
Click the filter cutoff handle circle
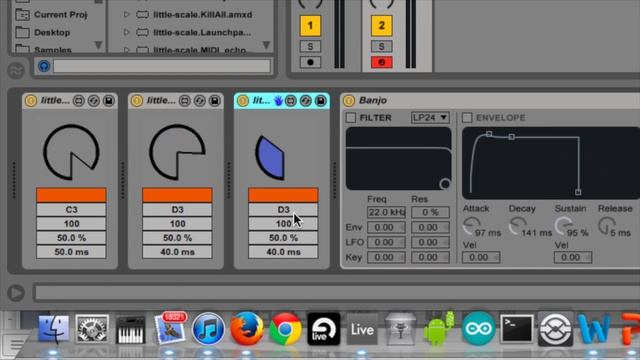(x=445, y=184)
